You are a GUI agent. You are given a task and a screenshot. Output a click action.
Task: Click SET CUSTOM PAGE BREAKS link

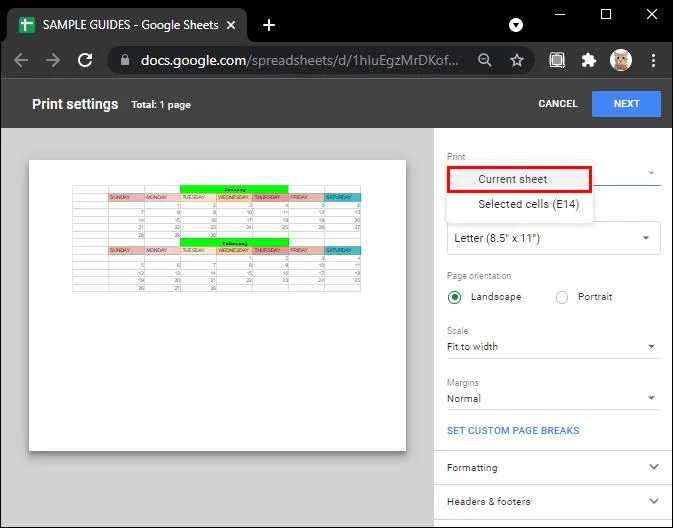coord(513,431)
